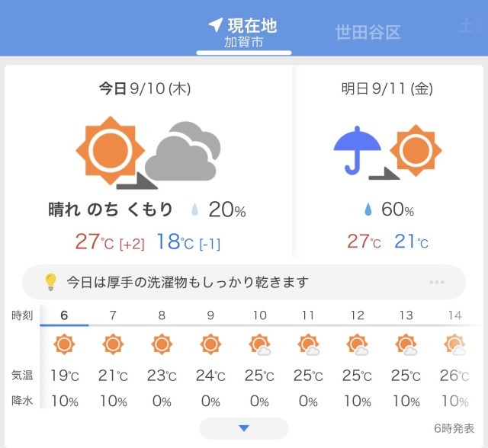The height and width of the screenshot is (448, 488).
Task: Tap the sunny icon for 6 o'clock
Action: coord(64,344)
